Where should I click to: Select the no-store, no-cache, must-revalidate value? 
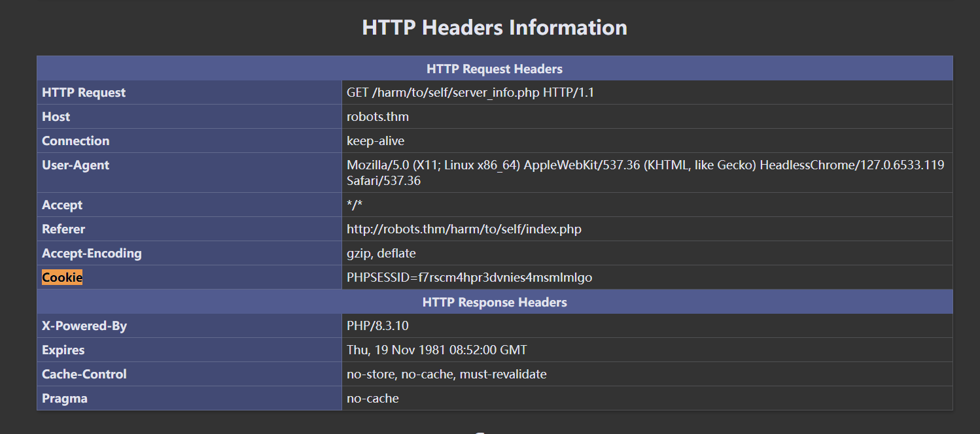pos(447,374)
